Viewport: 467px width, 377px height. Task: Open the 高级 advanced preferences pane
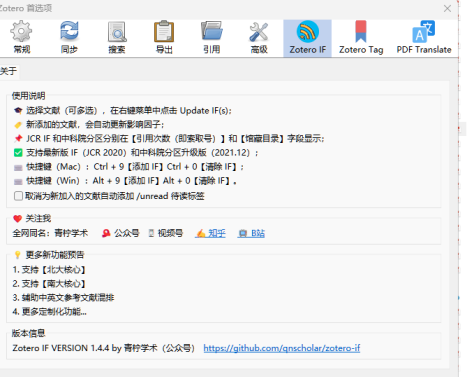(259, 38)
